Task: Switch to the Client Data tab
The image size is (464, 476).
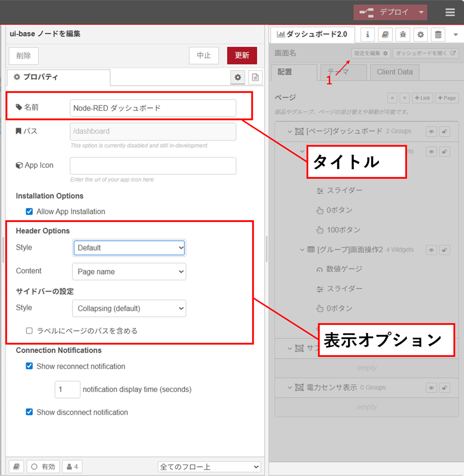Action: pos(394,72)
